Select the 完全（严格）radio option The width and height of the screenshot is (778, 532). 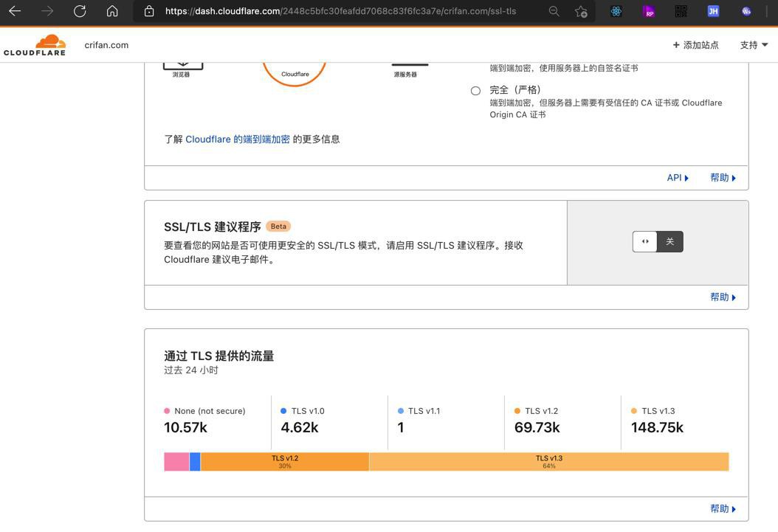(x=476, y=91)
